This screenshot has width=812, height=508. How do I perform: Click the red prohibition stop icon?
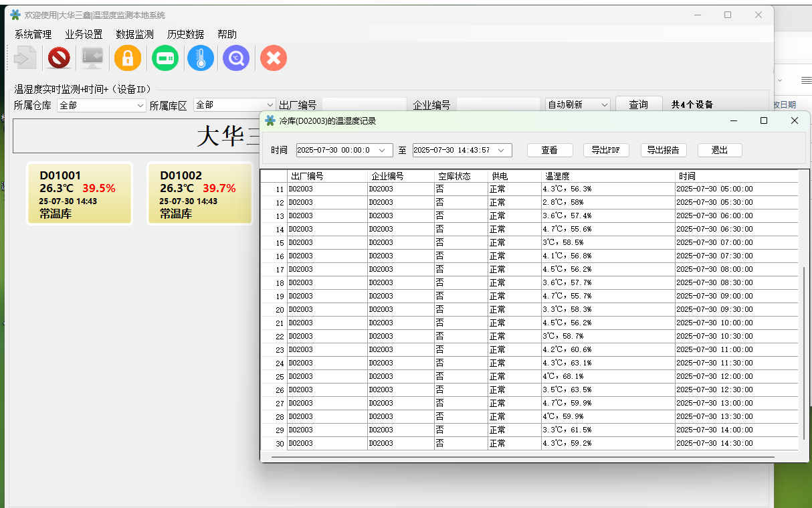pyautogui.click(x=59, y=58)
